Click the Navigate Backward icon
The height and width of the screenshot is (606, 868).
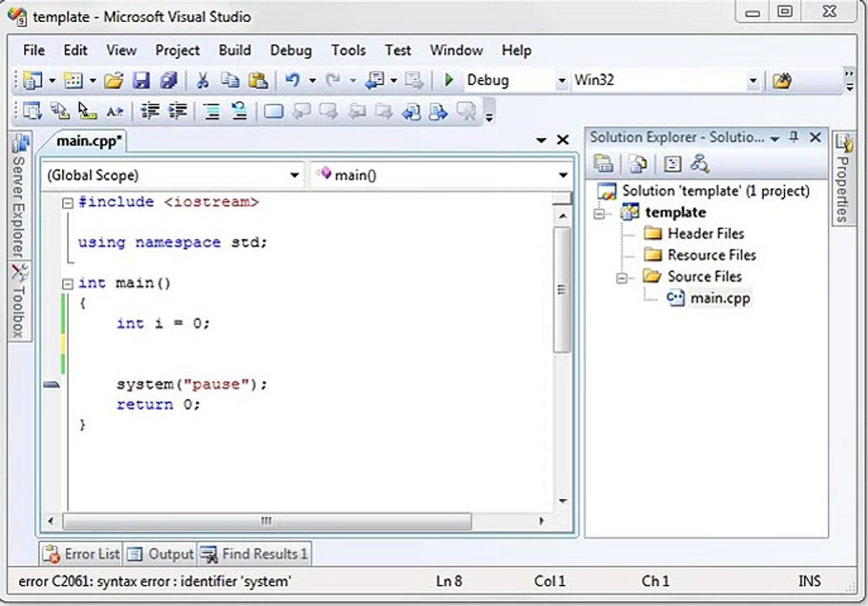tap(375, 81)
